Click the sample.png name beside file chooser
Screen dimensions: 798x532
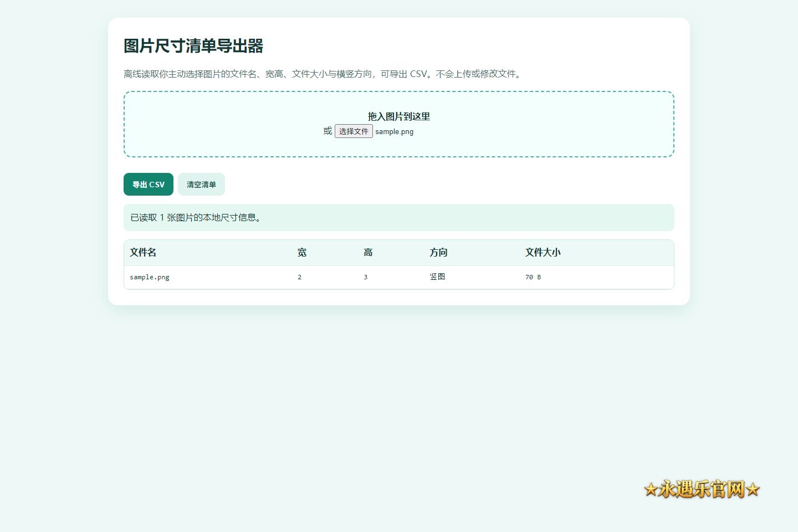click(x=395, y=132)
